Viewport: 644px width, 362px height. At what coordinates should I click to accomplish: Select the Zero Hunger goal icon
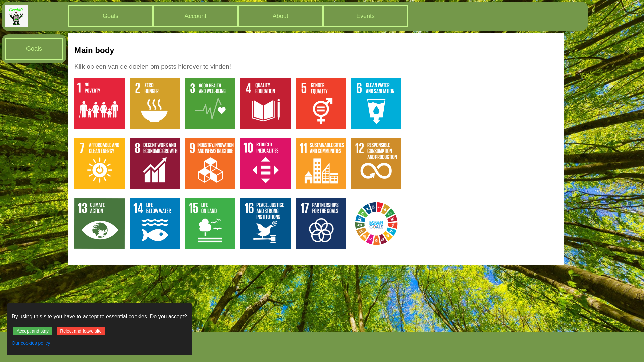click(155, 104)
